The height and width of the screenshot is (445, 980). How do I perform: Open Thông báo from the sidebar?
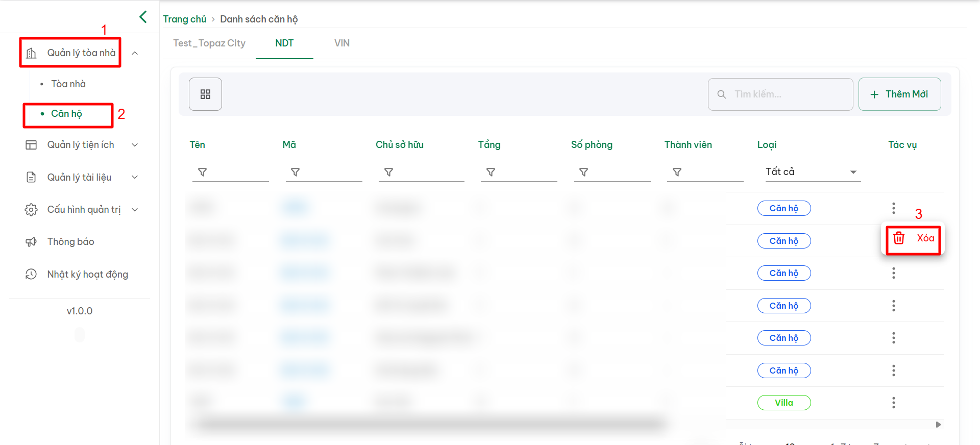[x=70, y=242]
